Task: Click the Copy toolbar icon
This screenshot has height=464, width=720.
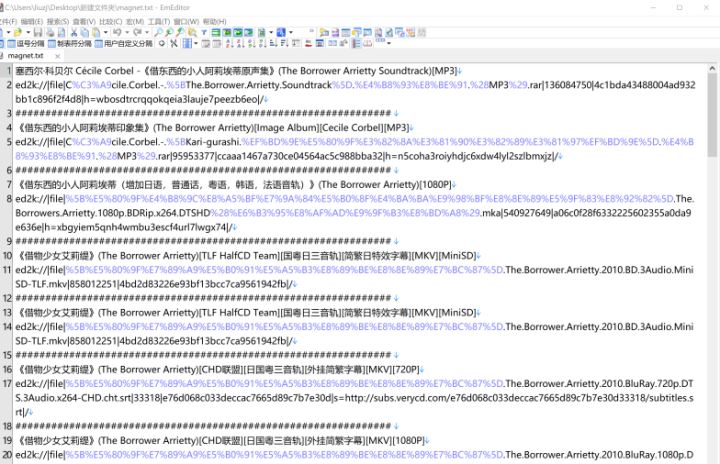Action: click(x=85, y=32)
